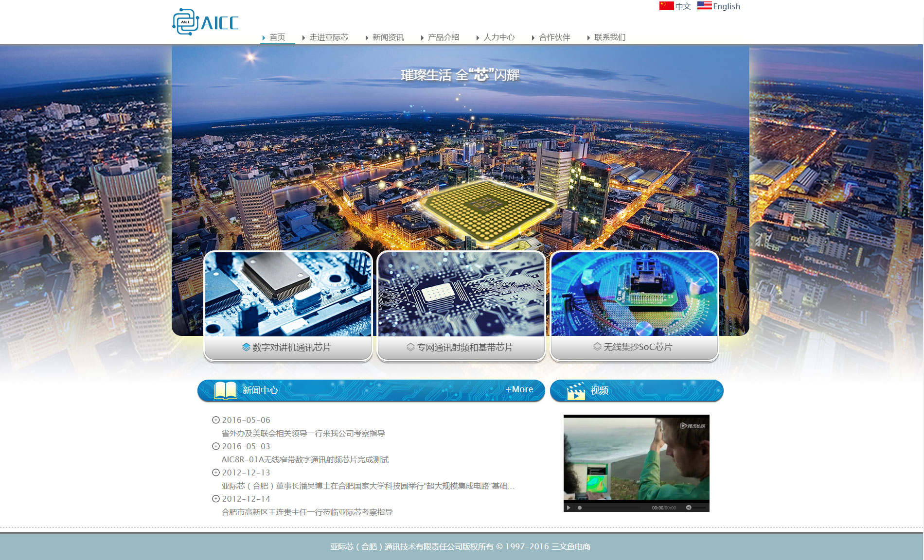Click the Chinese flag icon
Viewport: 924px width, 560px height.
(666, 6)
